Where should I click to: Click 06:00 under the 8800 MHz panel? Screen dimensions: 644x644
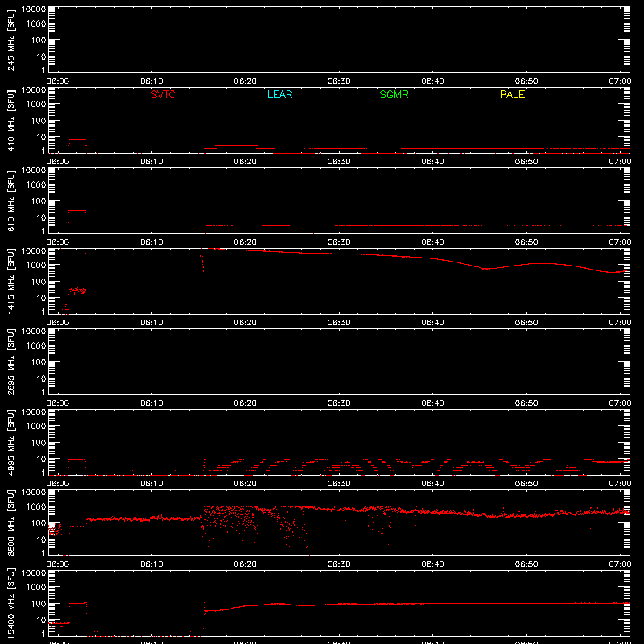(58, 564)
